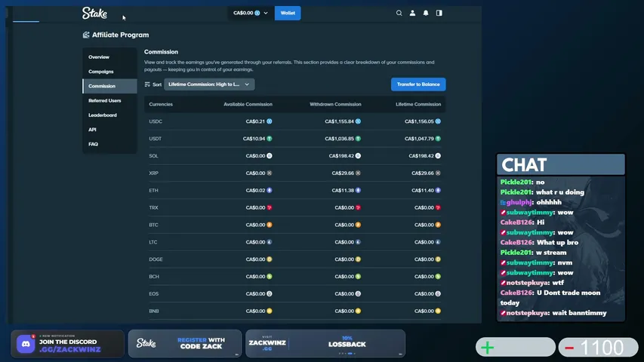Screen dimensions: 644x362
Task: Click Transfer to Balance button
Action: point(418,84)
